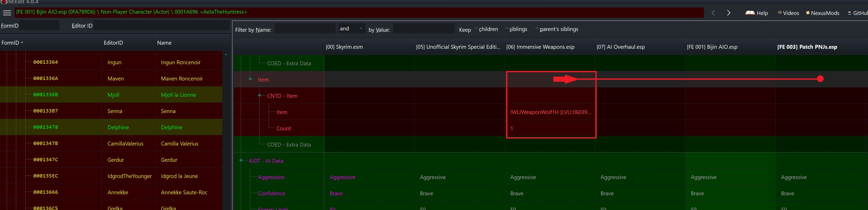This screenshot has height=210, width=868.
Task: Toggle the Keep siblings checkbox
Action: pos(506,29)
